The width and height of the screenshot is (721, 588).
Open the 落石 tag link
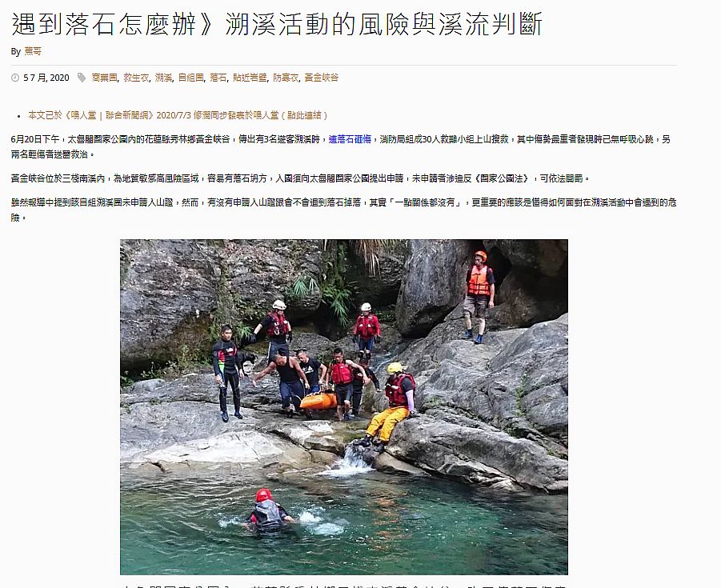[x=218, y=78]
